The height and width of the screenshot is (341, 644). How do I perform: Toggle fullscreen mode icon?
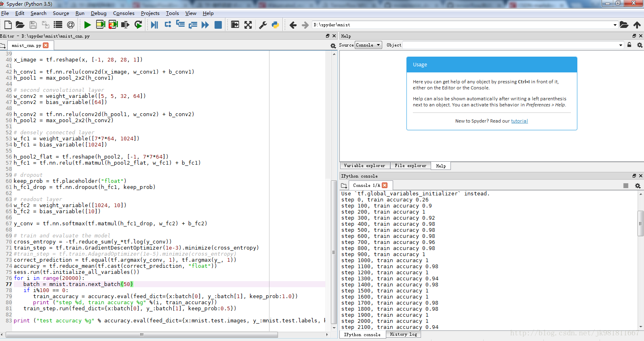248,25
